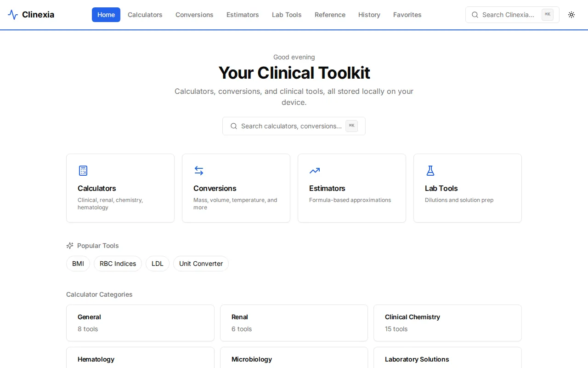
Task: Open Estimators in the top navigation
Action: pos(243,15)
